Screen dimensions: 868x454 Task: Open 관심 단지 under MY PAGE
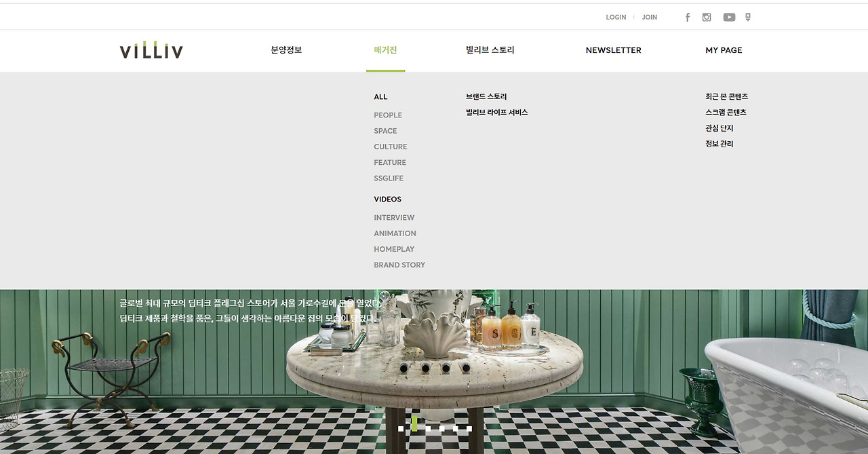[x=719, y=128]
